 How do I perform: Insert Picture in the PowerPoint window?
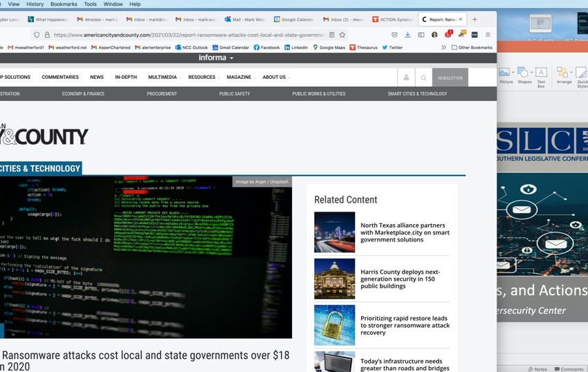(x=506, y=75)
